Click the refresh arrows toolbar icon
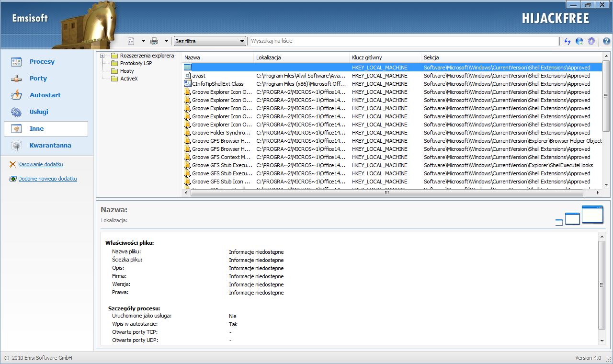The height and width of the screenshot is (364, 613). point(568,41)
